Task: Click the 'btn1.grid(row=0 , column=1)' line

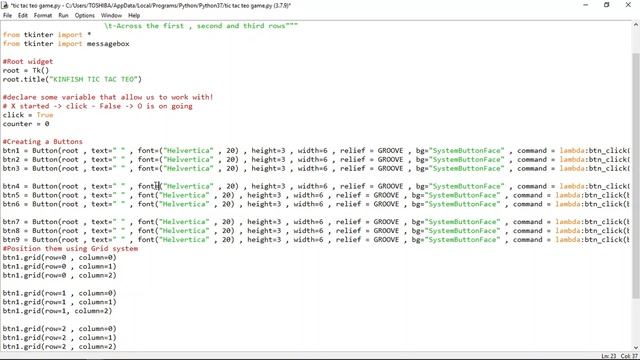Action: (60, 267)
